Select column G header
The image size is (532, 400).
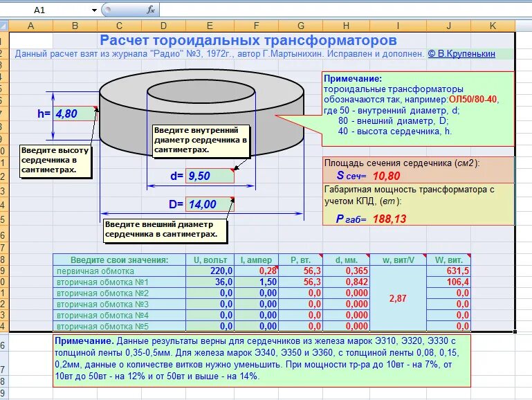click(301, 26)
